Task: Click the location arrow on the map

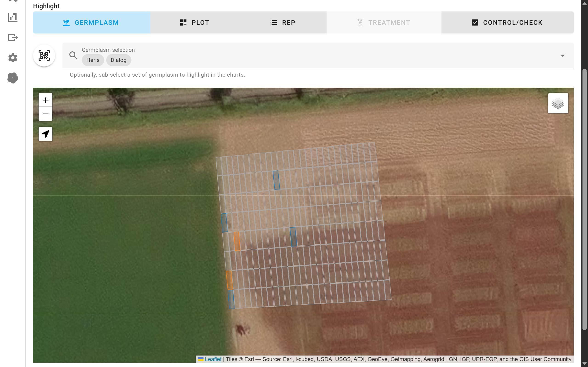Action: [x=45, y=134]
